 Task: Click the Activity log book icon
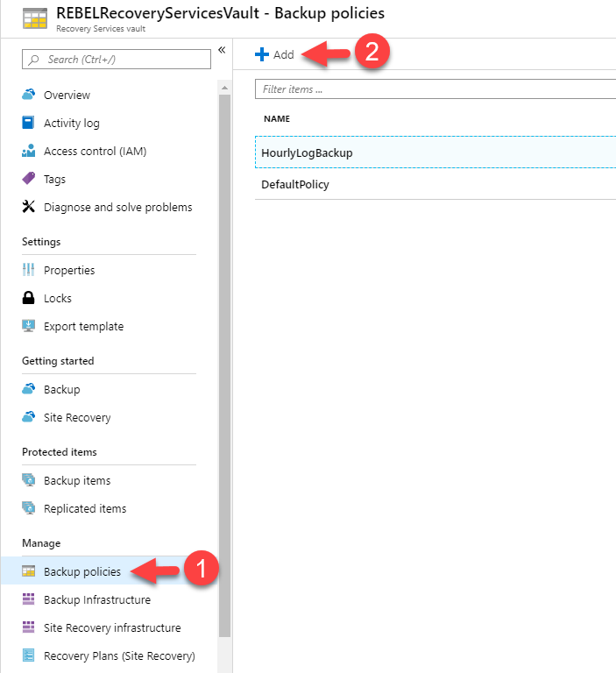coord(28,123)
